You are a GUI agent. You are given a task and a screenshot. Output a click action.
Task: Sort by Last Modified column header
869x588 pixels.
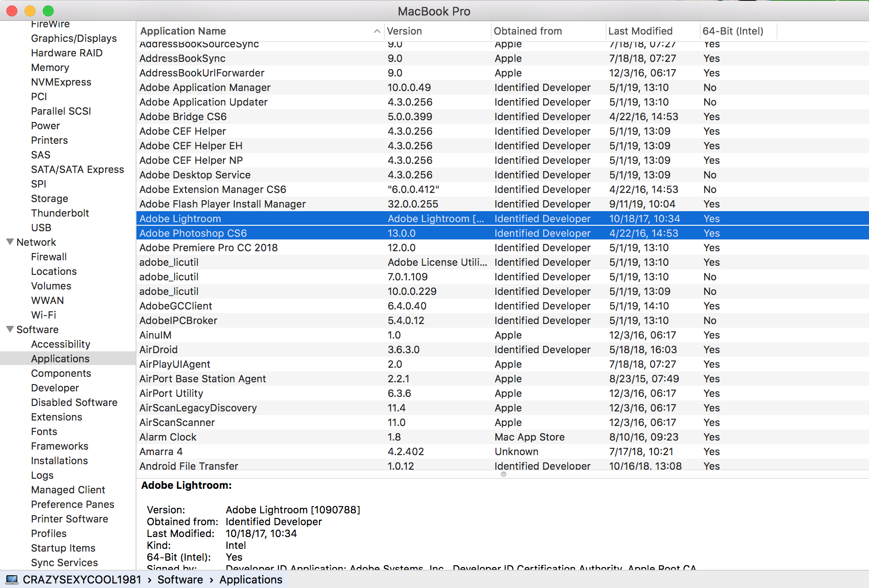click(653, 31)
